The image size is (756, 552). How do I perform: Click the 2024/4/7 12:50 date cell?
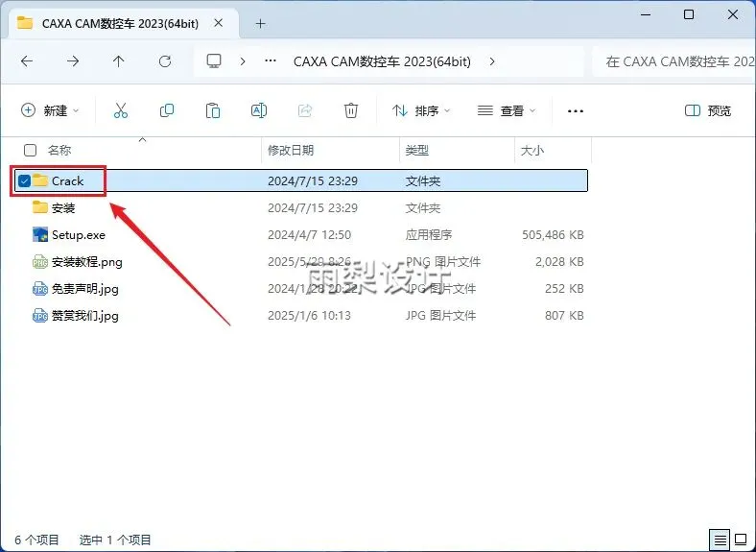(x=310, y=235)
